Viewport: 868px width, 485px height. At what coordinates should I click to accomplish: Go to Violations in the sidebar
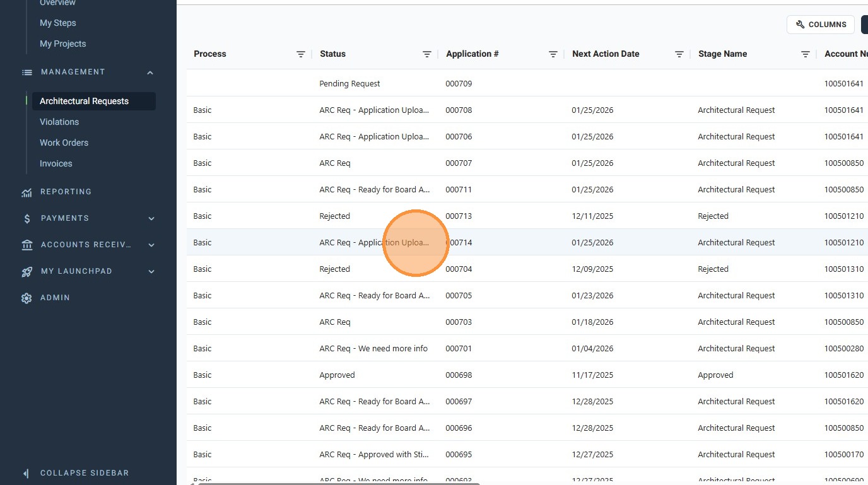point(59,122)
